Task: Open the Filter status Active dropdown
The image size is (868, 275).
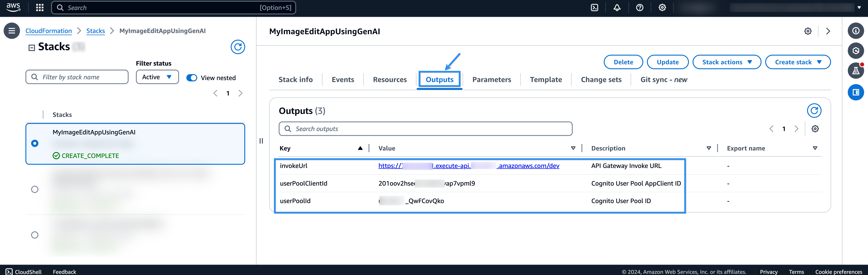Action: (x=157, y=77)
